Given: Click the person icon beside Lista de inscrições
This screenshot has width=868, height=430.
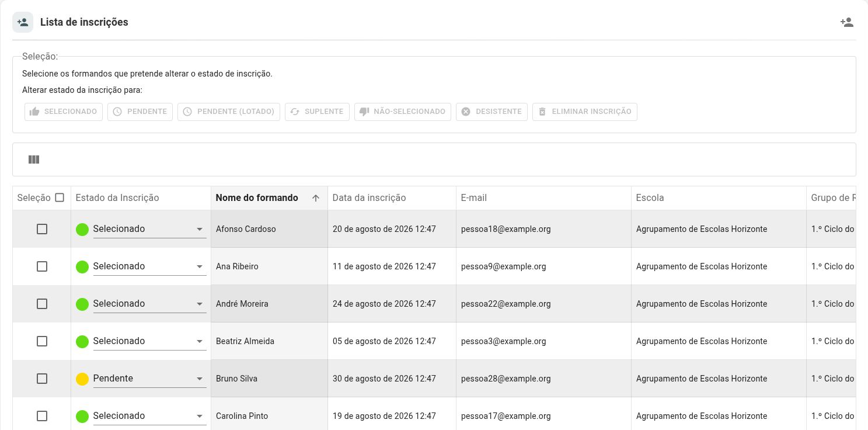Looking at the screenshot, I should point(23,22).
